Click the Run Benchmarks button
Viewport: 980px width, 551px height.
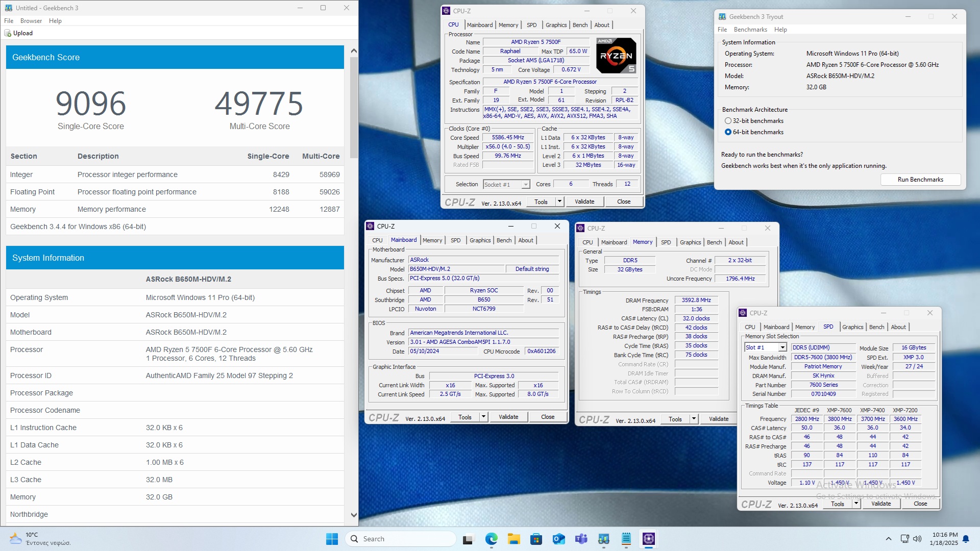tap(920, 180)
